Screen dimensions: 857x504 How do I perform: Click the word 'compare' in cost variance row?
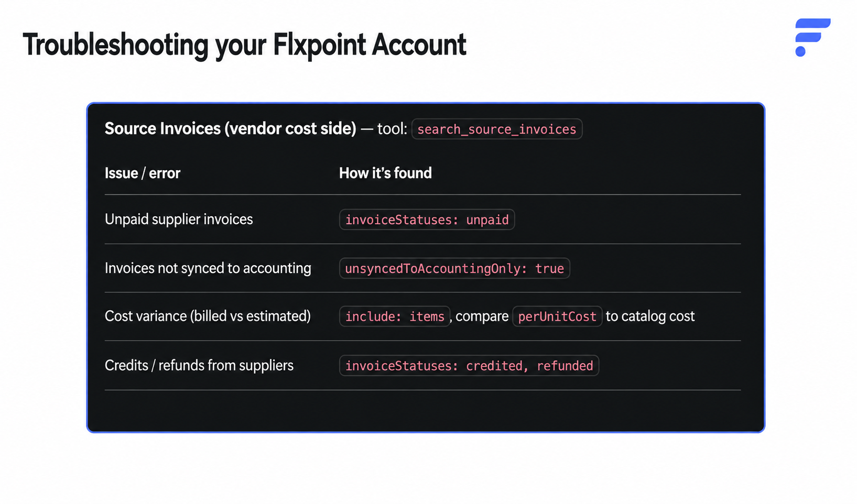tap(482, 316)
